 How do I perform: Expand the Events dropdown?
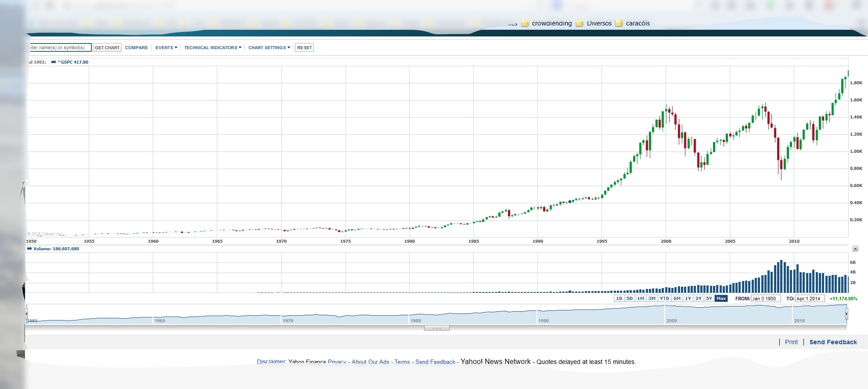166,48
